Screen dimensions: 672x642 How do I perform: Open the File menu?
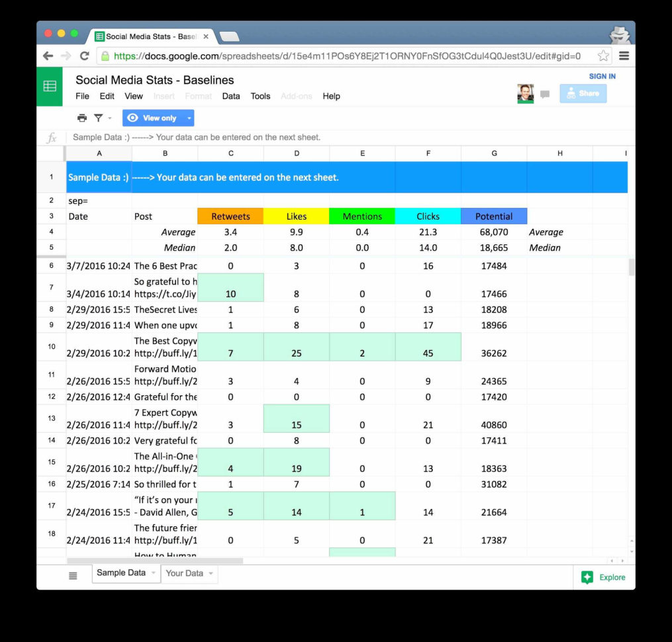(x=82, y=96)
